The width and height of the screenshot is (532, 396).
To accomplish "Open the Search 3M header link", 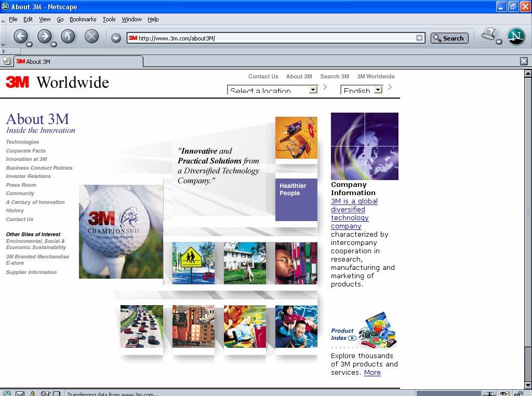I will (x=335, y=77).
